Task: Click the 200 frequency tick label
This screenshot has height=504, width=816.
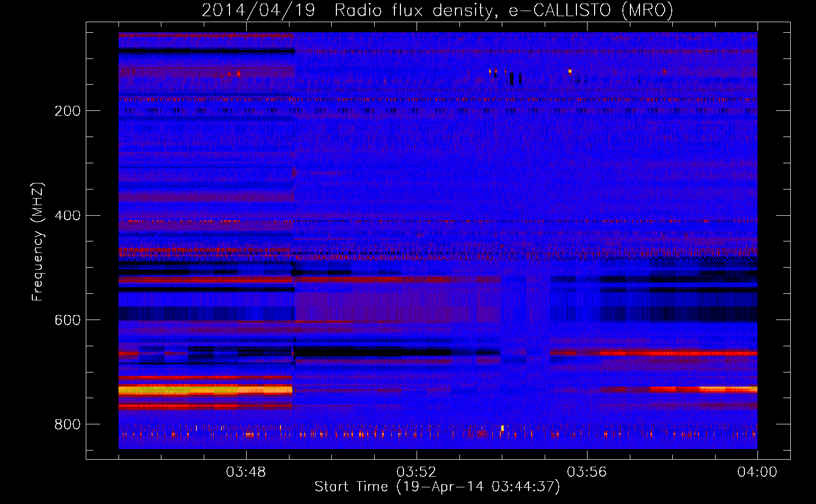Action: click(68, 111)
